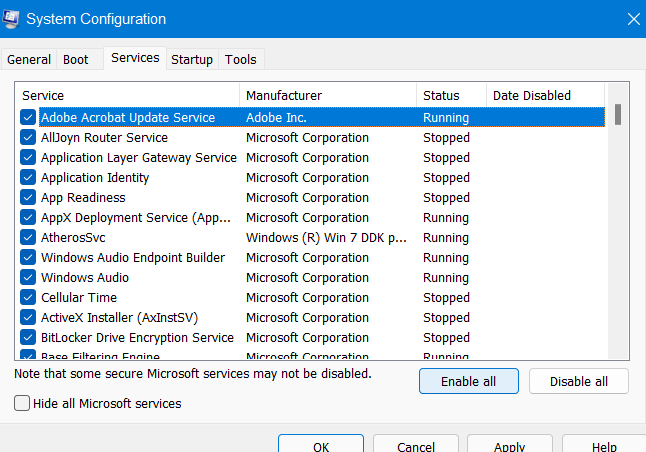
Task: Open the Boot tab
Action: click(76, 60)
